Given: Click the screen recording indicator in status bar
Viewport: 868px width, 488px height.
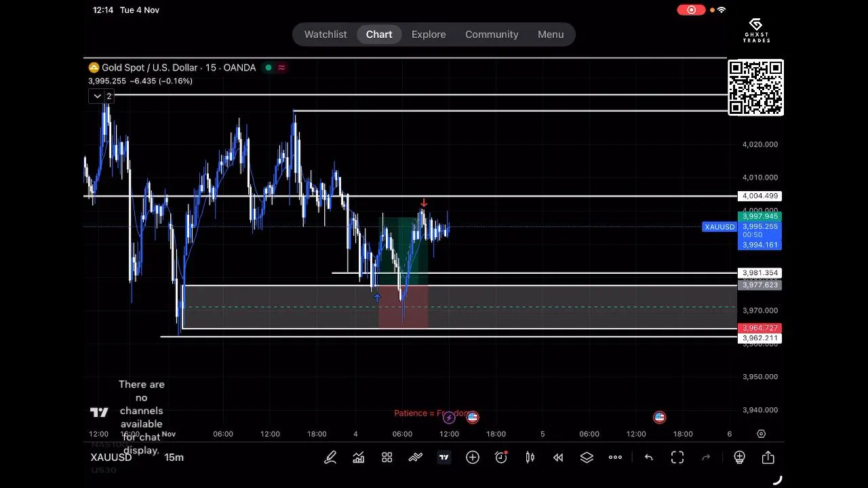Looking at the screenshot, I should [691, 10].
